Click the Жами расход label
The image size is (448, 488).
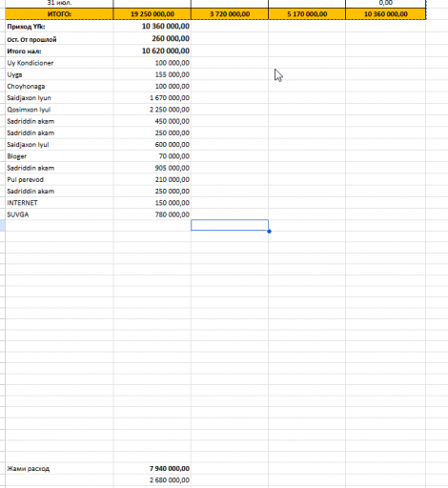coord(29,469)
